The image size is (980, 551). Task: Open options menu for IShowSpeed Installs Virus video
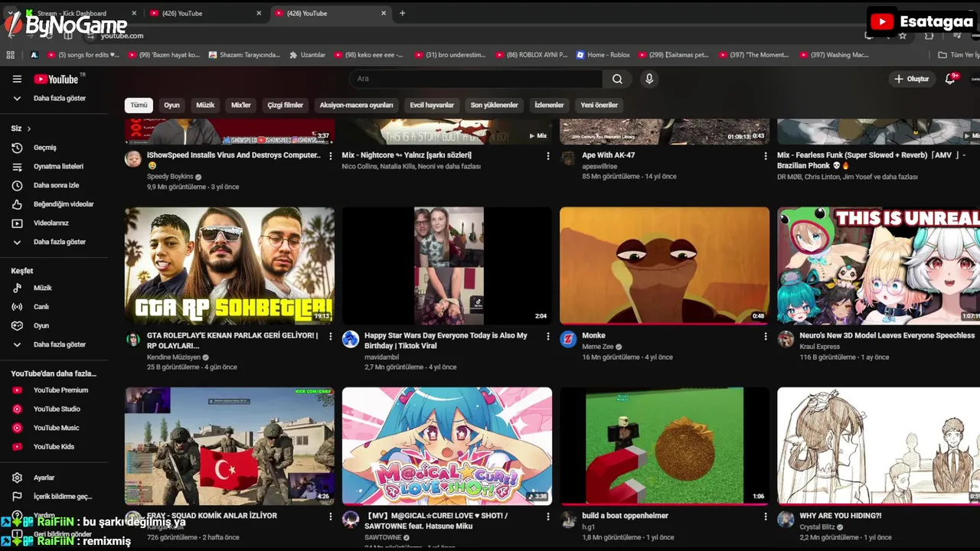coord(330,155)
